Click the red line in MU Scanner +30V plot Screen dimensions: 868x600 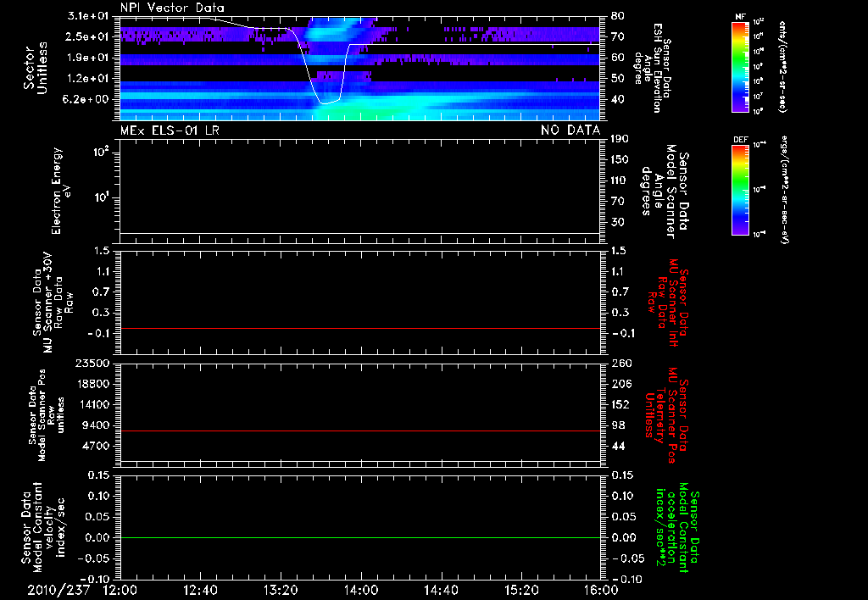click(x=359, y=328)
